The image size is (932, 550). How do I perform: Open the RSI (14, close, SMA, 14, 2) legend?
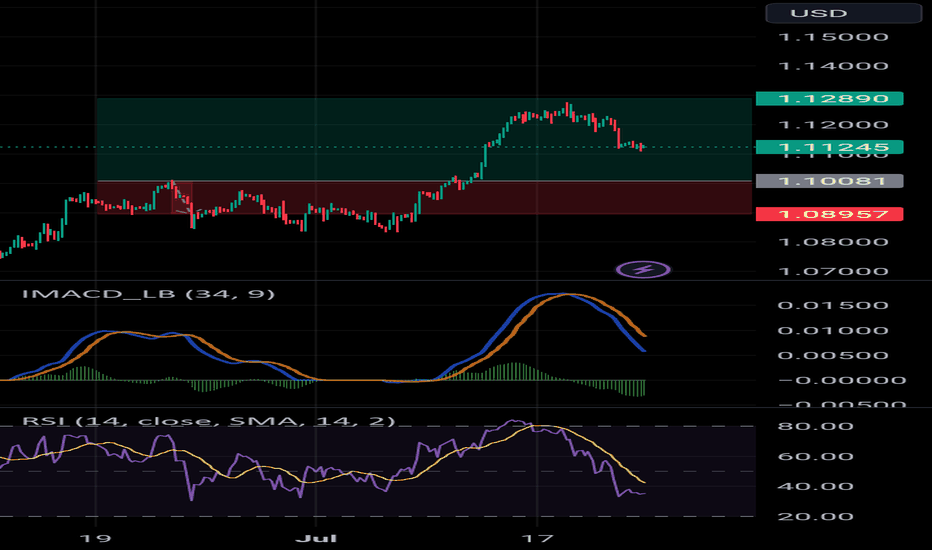pos(209,421)
